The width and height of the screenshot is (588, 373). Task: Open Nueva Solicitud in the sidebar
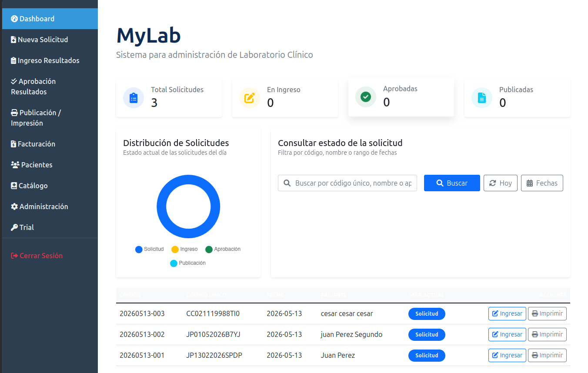[x=50, y=40]
